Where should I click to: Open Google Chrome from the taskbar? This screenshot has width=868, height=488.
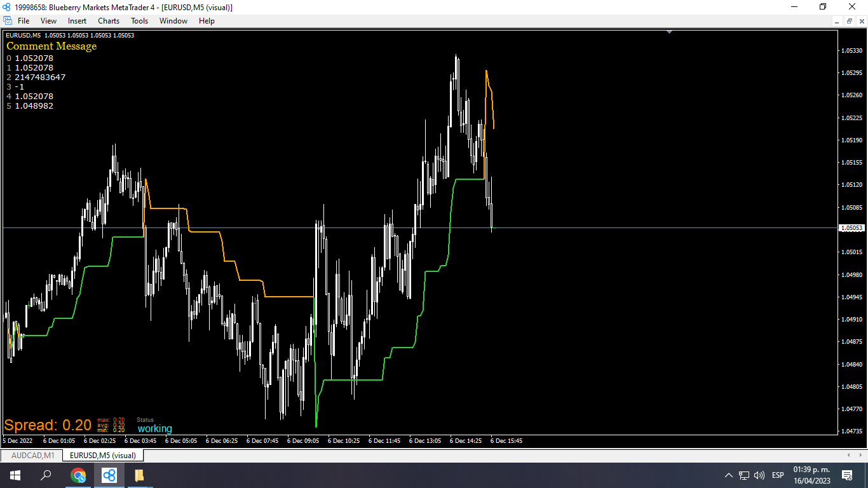point(78,475)
